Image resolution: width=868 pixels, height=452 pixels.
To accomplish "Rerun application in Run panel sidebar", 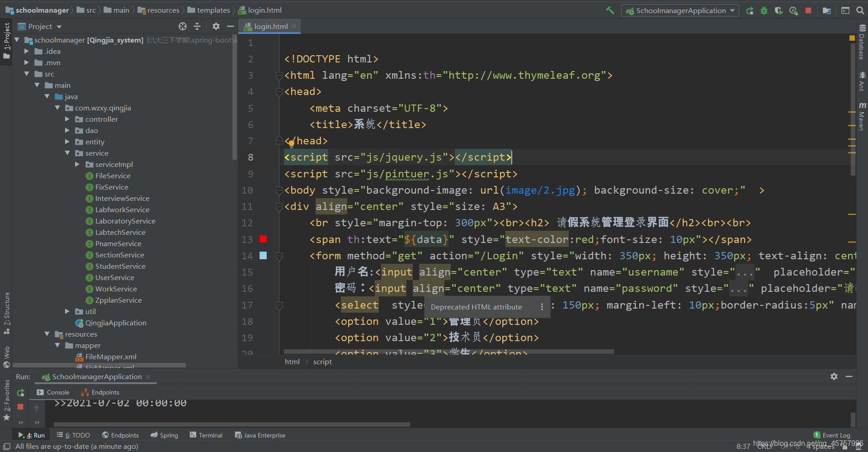I will click(x=20, y=393).
